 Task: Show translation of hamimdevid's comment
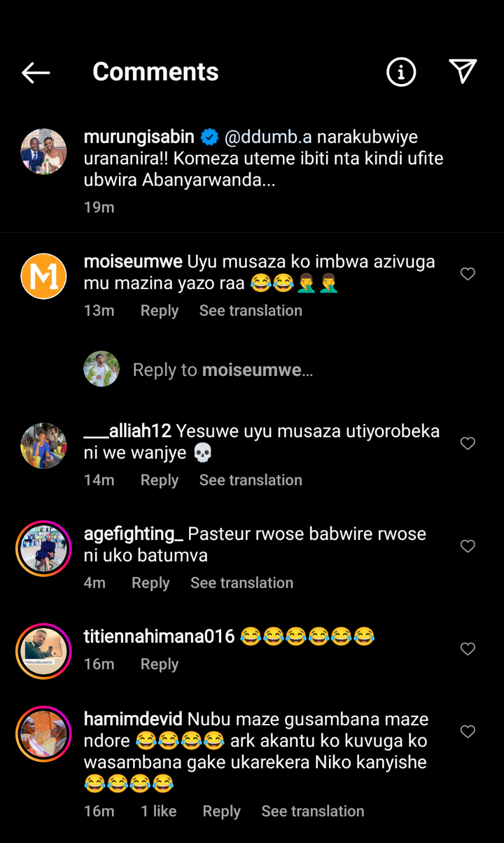pos(313,811)
